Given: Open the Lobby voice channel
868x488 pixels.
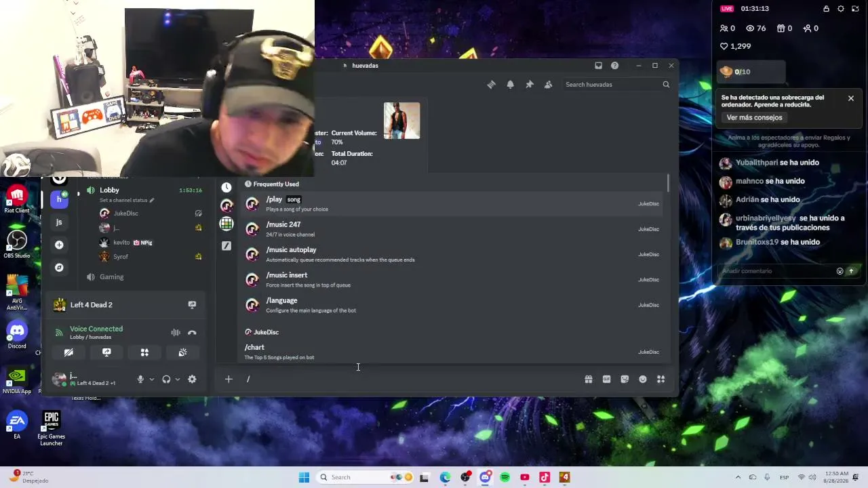Looking at the screenshot, I should coord(109,190).
